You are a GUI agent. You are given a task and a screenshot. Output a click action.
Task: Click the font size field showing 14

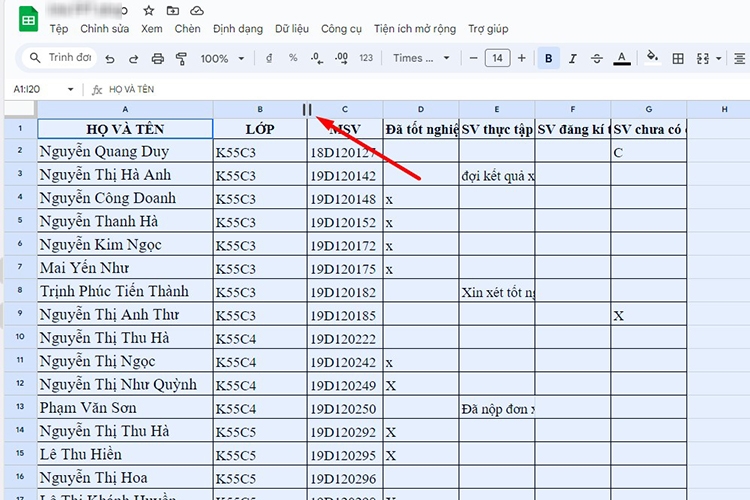497,58
